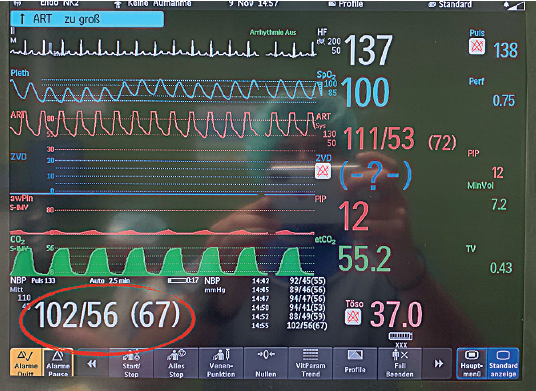Screen dimensions: 536x391
Task: Select the SpO2 value 100
Action: click(x=365, y=92)
